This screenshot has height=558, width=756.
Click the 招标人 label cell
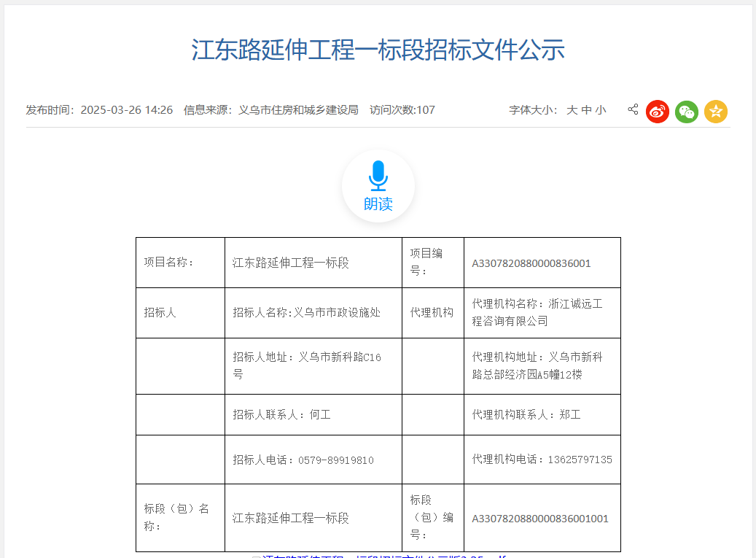180,312
